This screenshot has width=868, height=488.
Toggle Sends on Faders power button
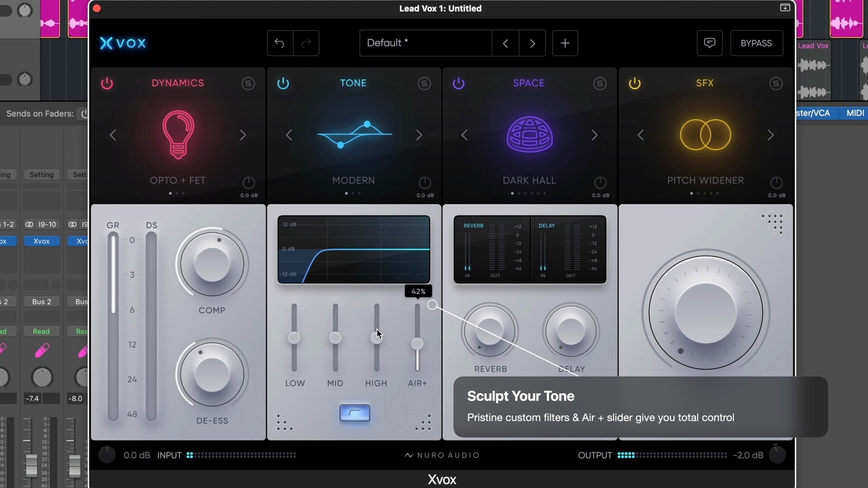tap(83, 114)
